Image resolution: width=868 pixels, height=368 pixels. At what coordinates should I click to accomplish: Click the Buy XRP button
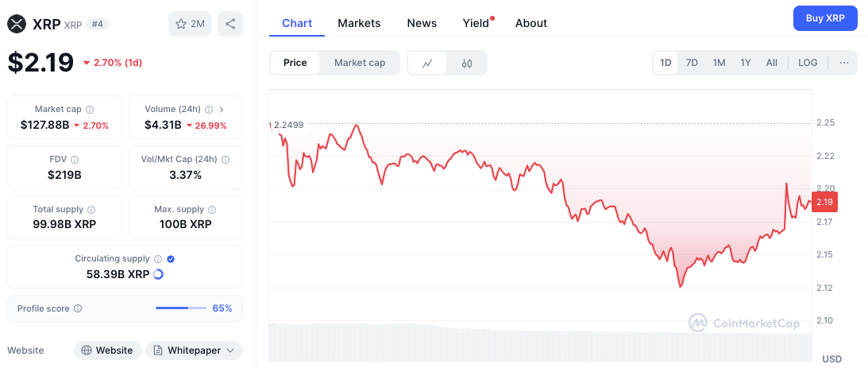[x=825, y=17]
